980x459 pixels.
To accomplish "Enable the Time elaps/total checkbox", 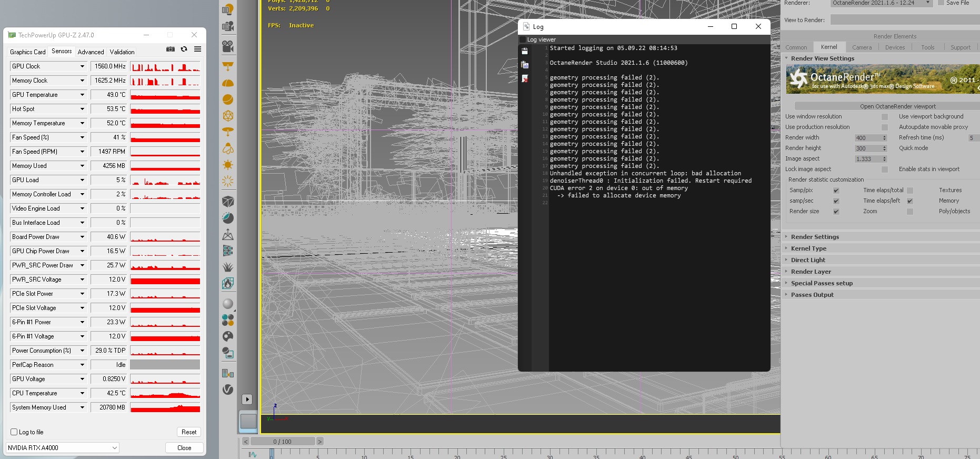I will point(909,191).
